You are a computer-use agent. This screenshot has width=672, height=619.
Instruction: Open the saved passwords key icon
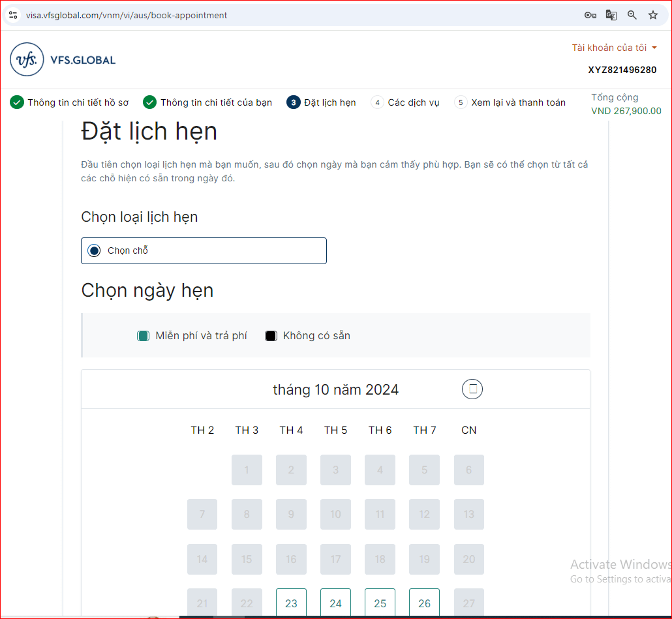(x=590, y=15)
